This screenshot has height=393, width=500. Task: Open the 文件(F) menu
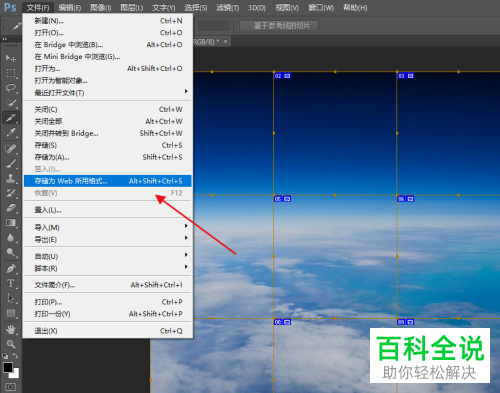coord(38,7)
